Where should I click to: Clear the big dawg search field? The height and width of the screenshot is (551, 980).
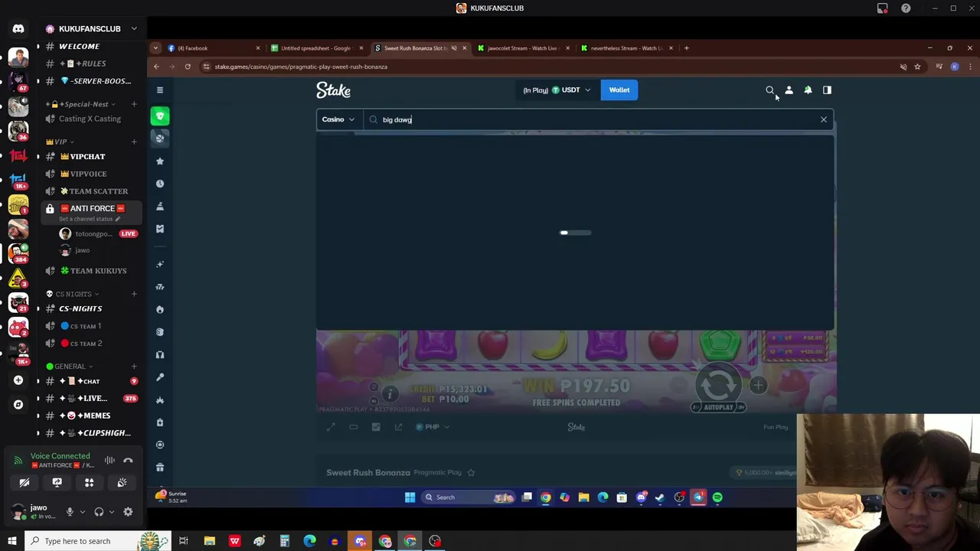(824, 119)
